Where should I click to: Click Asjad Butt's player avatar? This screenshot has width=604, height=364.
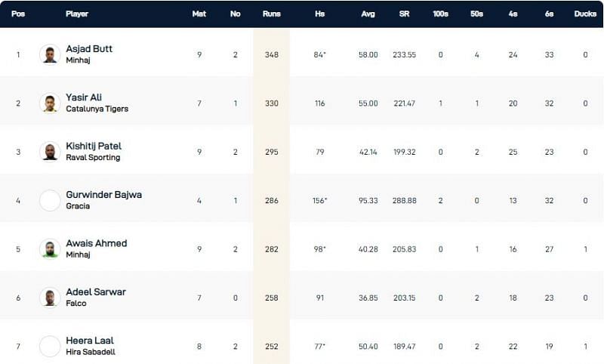[50, 54]
